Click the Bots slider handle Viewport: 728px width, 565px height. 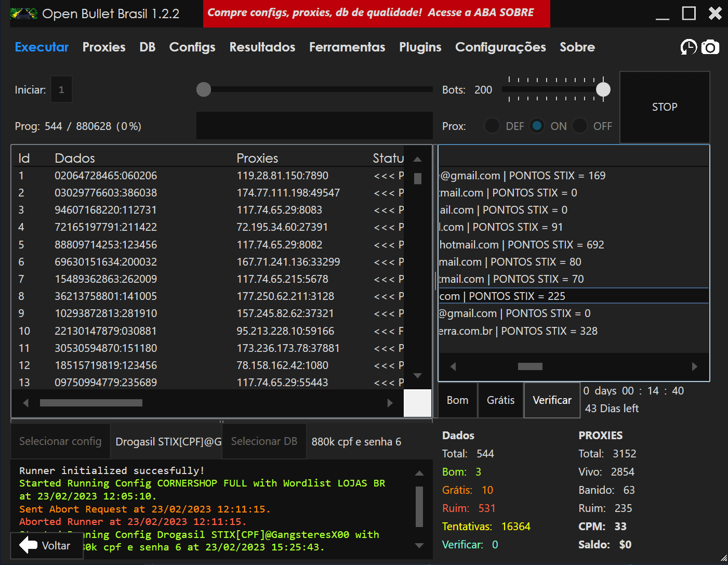603,89
